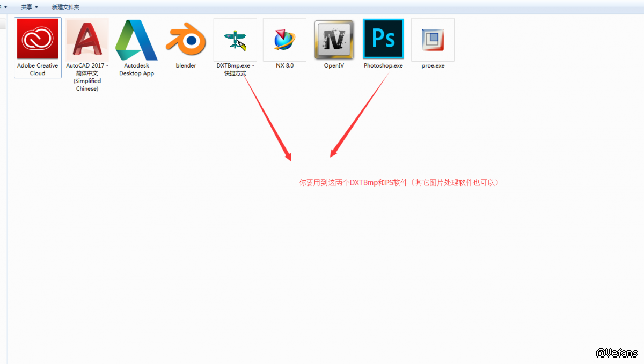This screenshot has width=644, height=364.
Task: Click the 'proe.exe' file name text
Action: tap(433, 65)
